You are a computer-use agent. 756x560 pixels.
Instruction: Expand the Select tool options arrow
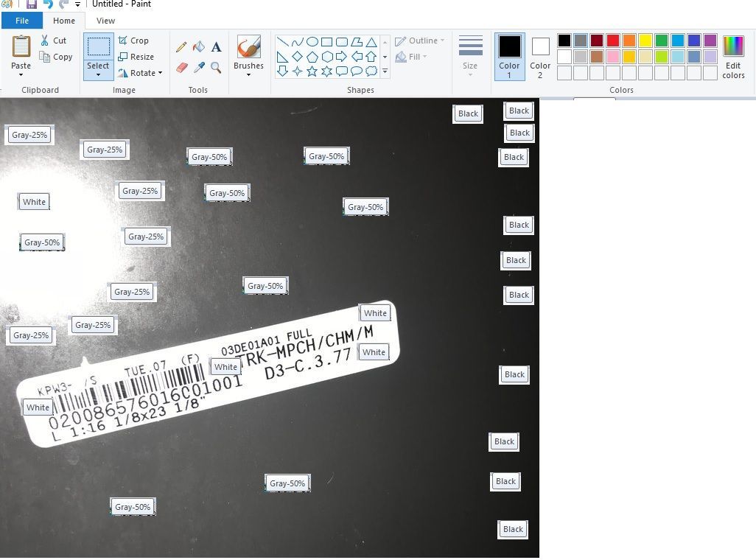click(x=98, y=74)
